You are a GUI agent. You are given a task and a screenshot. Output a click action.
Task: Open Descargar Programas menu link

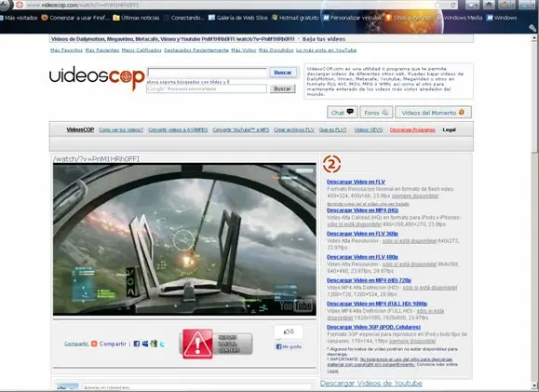pos(412,130)
